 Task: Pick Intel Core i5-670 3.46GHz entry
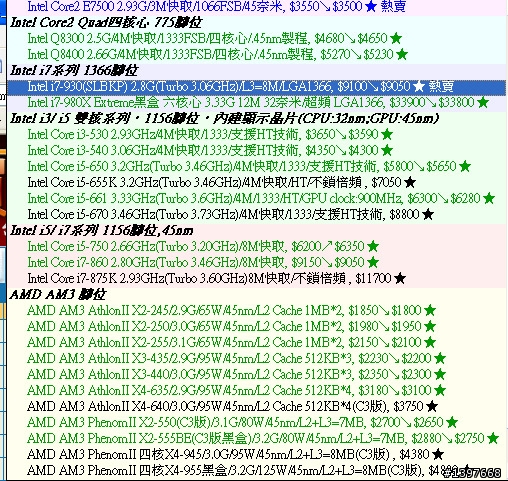click(x=256, y=214)
